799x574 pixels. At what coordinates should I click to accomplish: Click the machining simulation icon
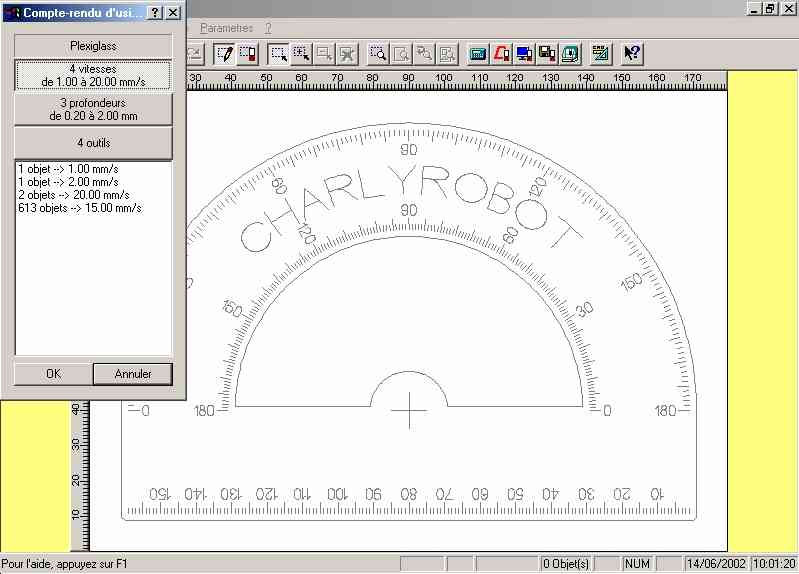(x=570, y=54)
